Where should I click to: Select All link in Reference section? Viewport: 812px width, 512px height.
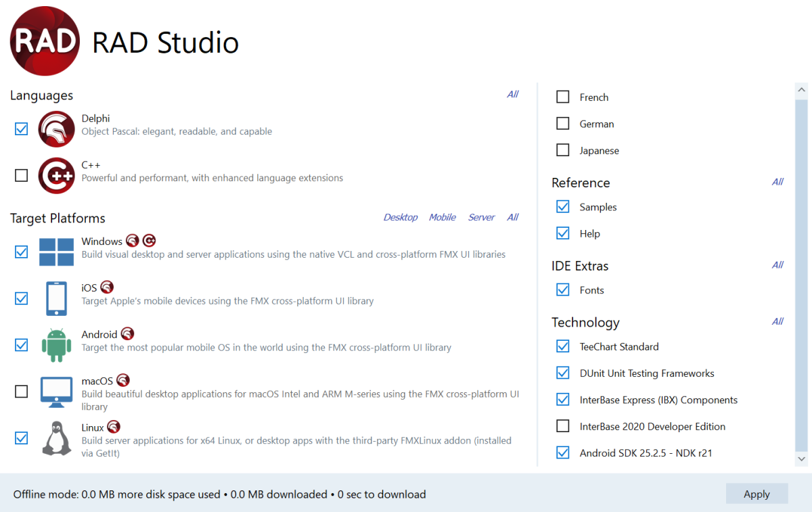tap(778, 181)
